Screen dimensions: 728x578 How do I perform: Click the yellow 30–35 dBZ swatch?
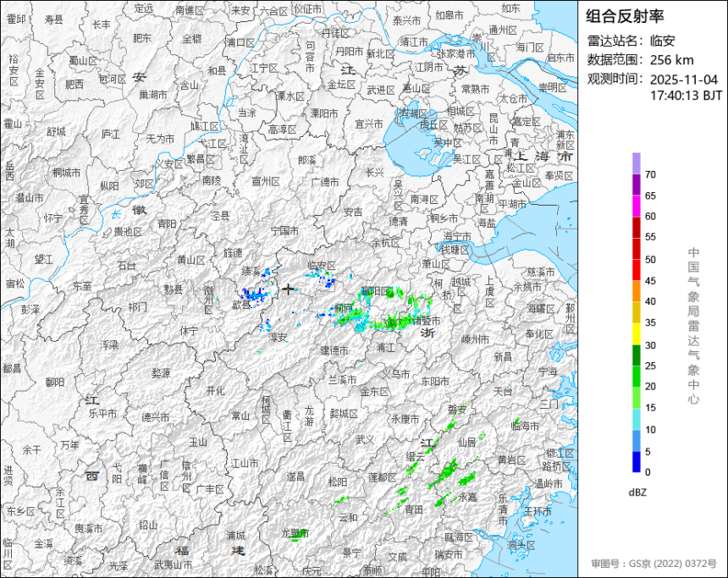[636, 333]
